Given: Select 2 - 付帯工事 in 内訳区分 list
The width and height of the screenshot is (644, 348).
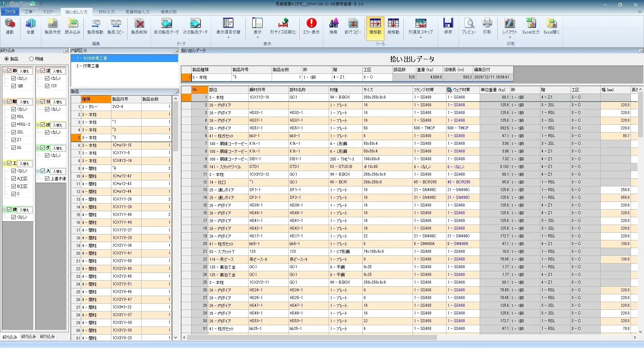Looking at the screenshot, I should pos(124,66).
